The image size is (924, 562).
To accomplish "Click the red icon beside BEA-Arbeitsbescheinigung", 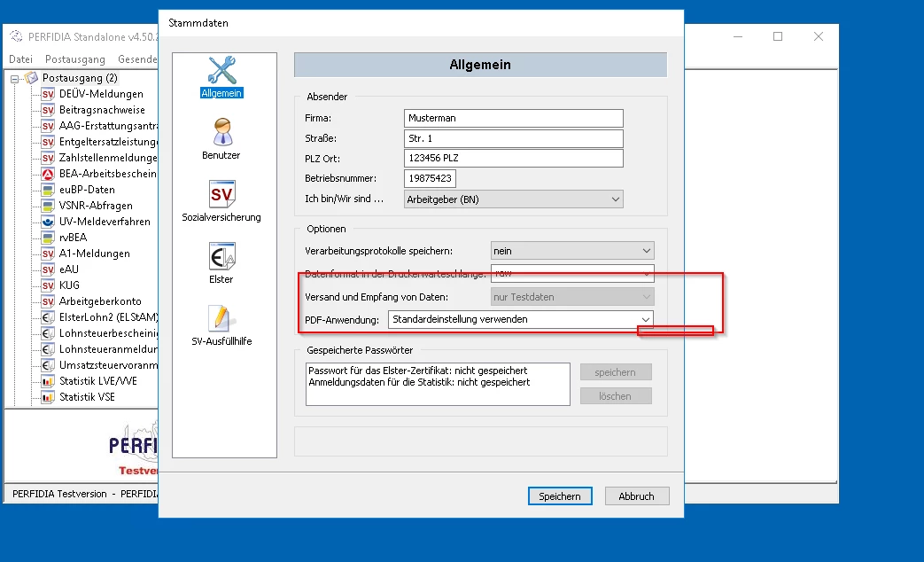I will coord(49,174).
